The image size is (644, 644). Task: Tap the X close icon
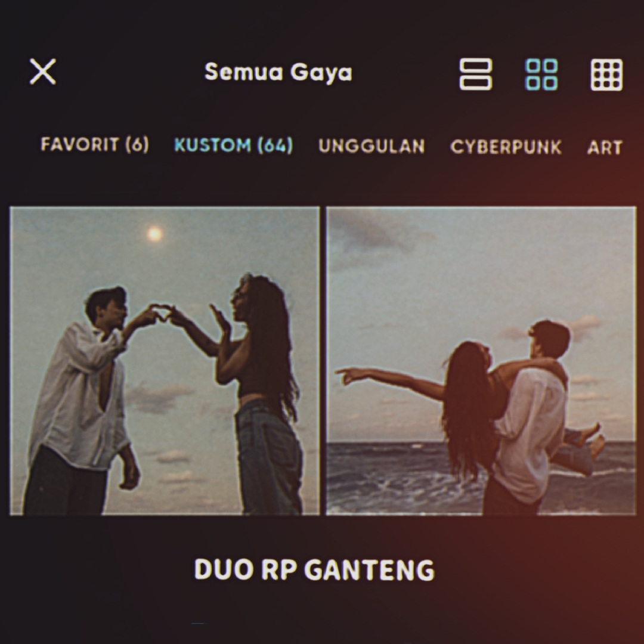(41, 72)
